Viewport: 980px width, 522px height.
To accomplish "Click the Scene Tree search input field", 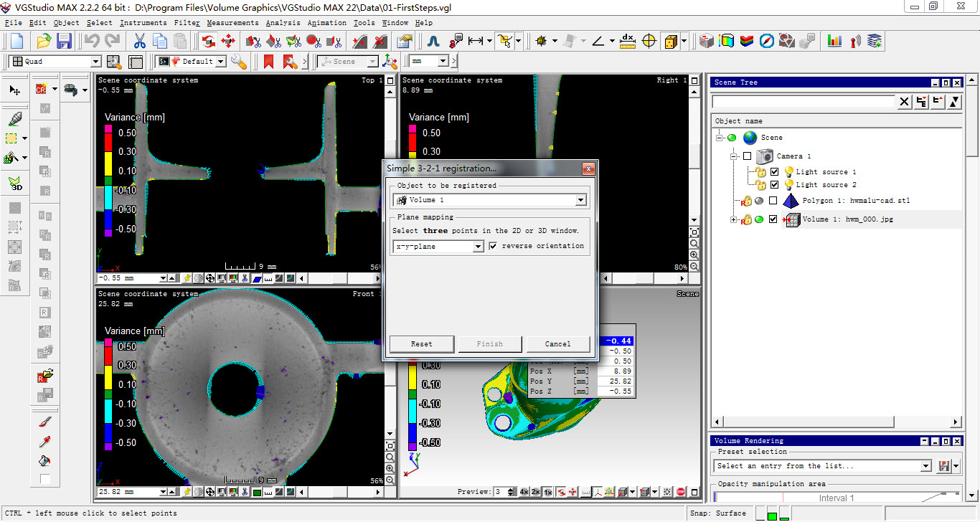I will click(x=804, y=103).
